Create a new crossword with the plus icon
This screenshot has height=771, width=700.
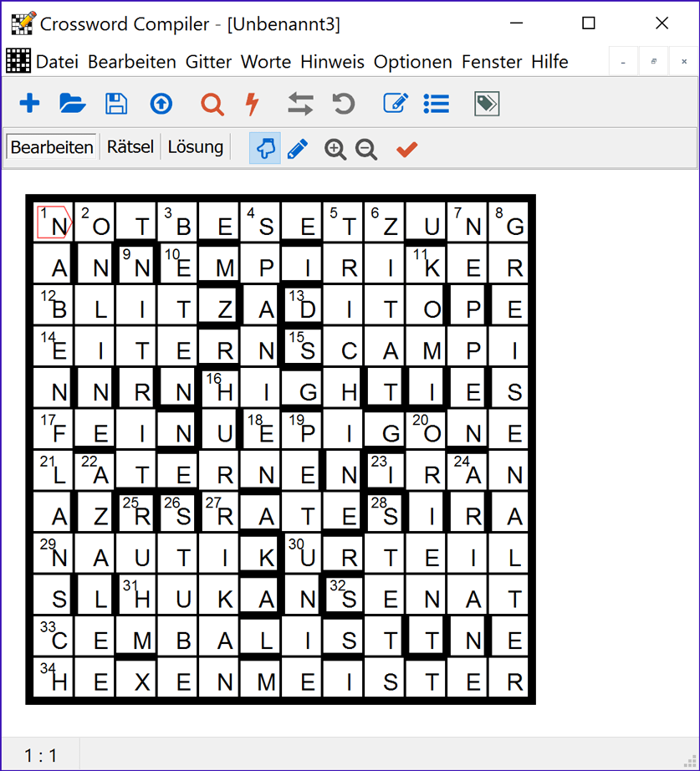[x=29, y=104]
